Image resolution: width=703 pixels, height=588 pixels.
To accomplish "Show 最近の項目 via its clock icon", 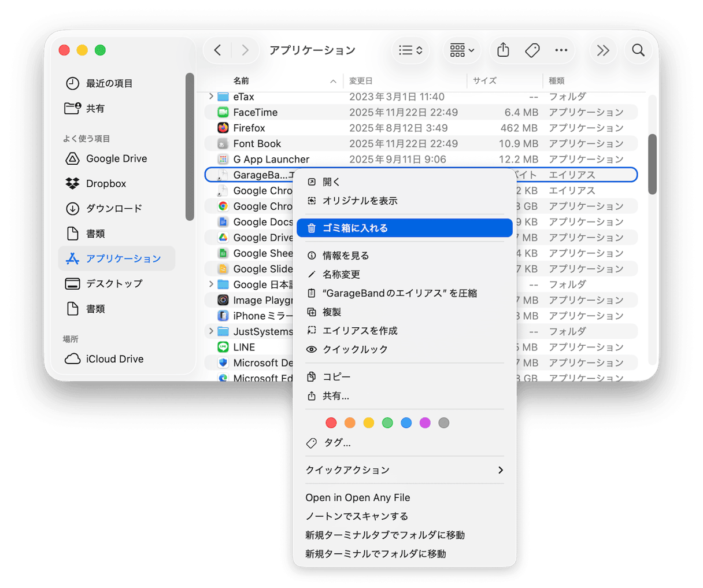I will pyautogui.click(x=73, y=83).
